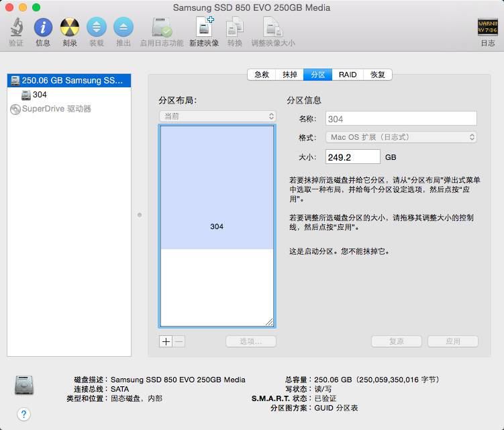
Task: Switch to the First Aid (急救) tab
Action: 262,75
